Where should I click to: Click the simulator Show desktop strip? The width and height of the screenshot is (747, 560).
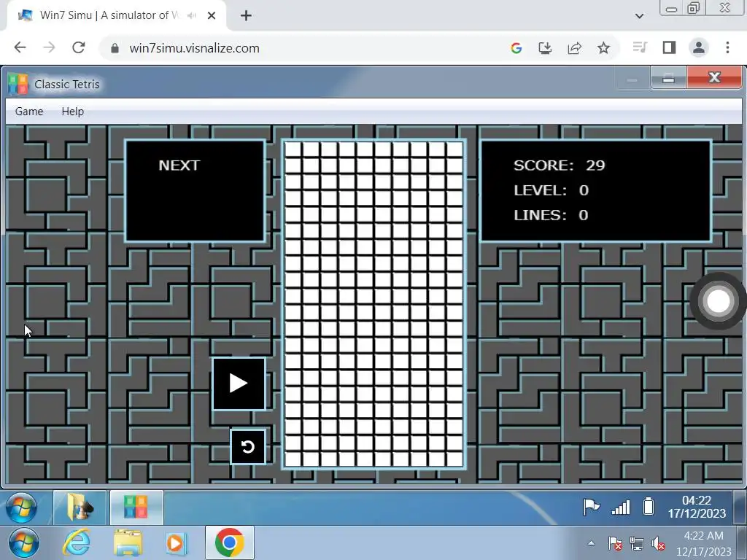point(740,507)
